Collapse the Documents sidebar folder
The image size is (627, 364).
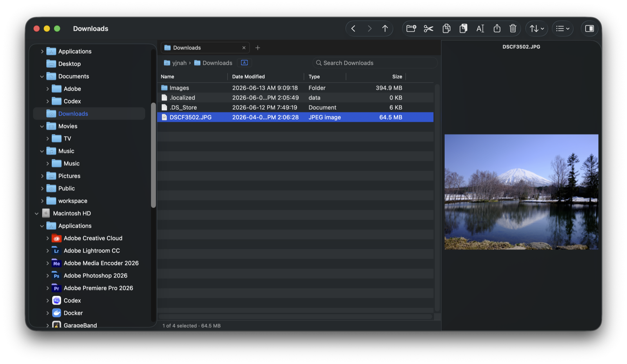point(42,76)
